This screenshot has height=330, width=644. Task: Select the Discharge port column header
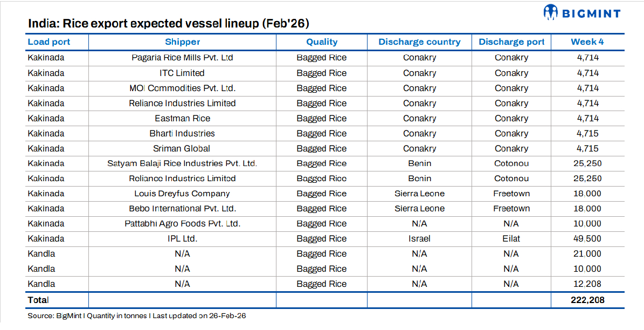tap(511, 42)
